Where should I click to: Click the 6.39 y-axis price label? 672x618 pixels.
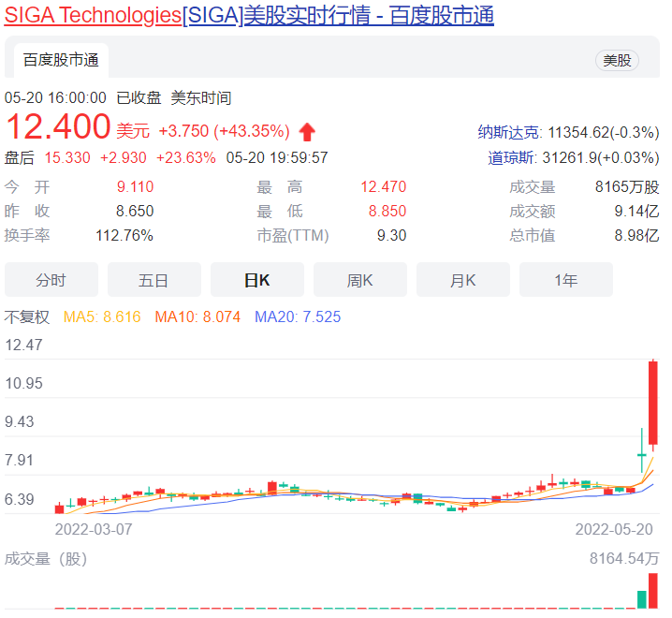pos(20,499)
